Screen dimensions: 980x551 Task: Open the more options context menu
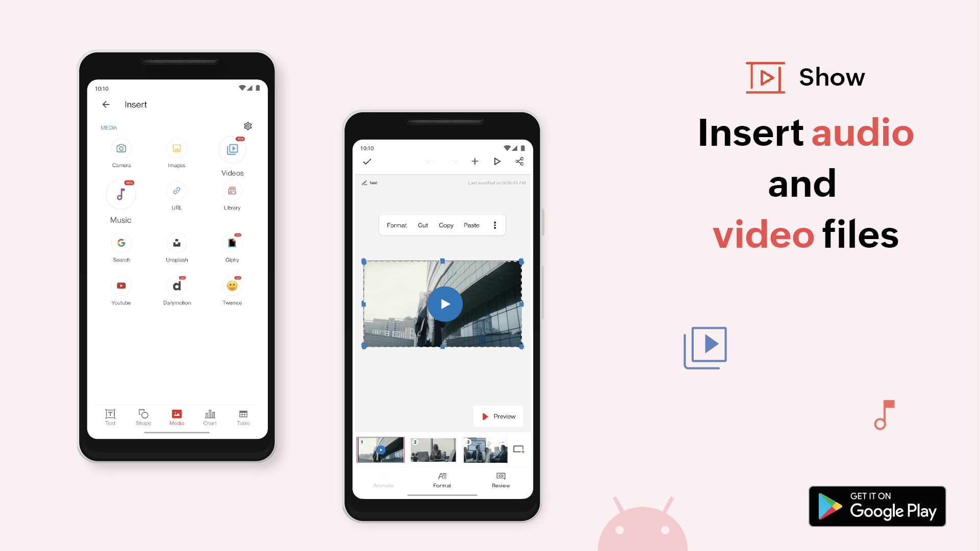(495, 225)
